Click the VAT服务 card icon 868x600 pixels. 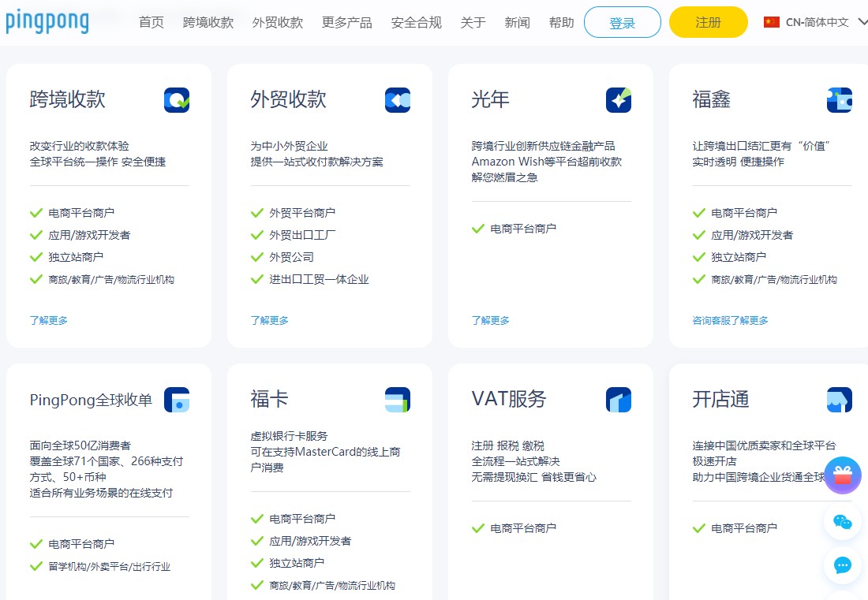tap(619, 400)
